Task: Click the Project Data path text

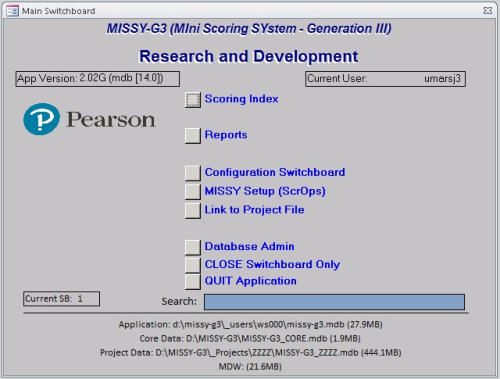Action: (x=250, y=353)
